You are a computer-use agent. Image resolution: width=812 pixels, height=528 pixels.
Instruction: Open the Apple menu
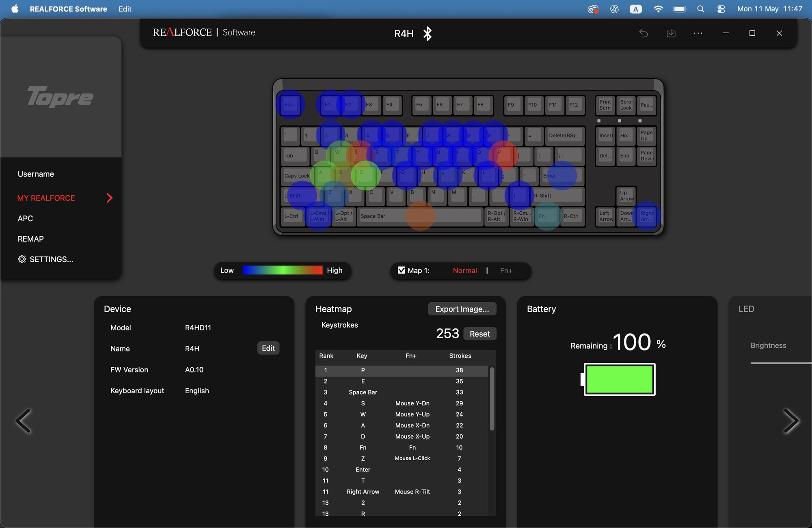click(15, 9)
